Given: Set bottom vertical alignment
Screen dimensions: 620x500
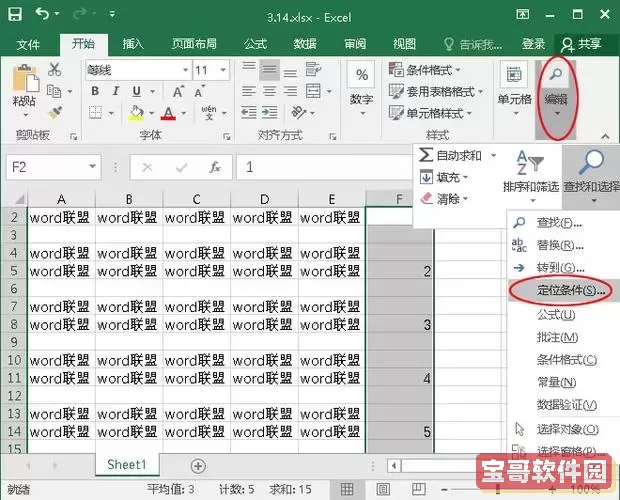Looking at the screenshot, I should [290, 71].
